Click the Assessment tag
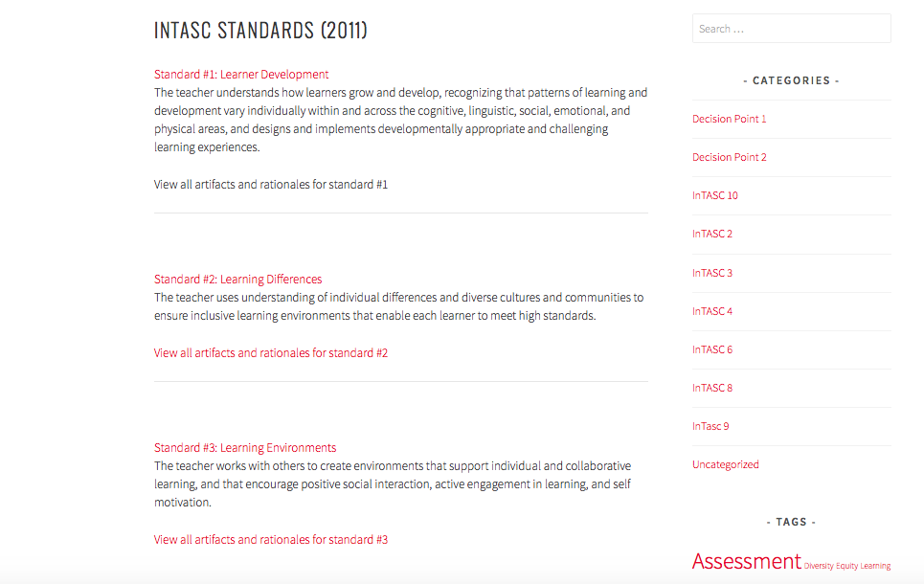924x584 pixels. (747, 562)
